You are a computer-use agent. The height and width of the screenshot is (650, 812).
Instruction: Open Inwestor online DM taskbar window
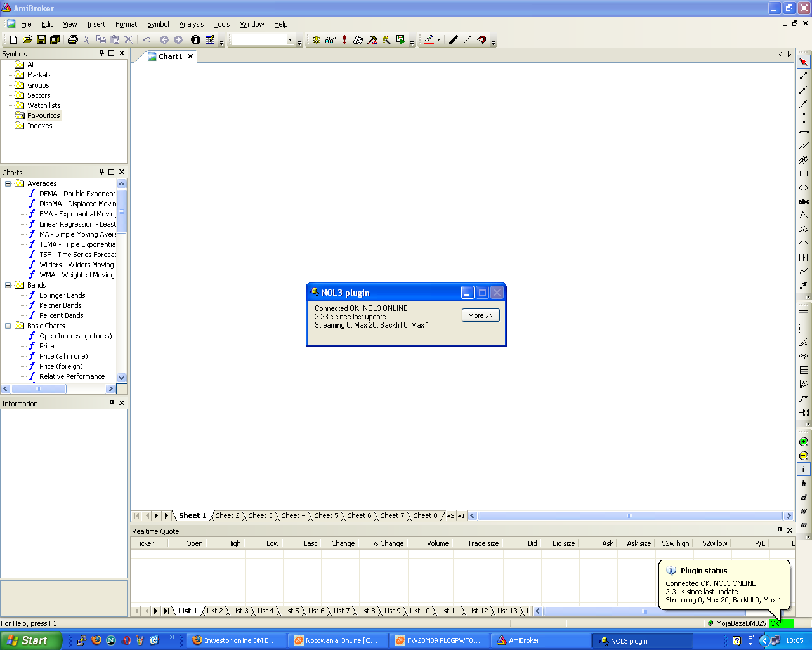click(x=235, y=640)
